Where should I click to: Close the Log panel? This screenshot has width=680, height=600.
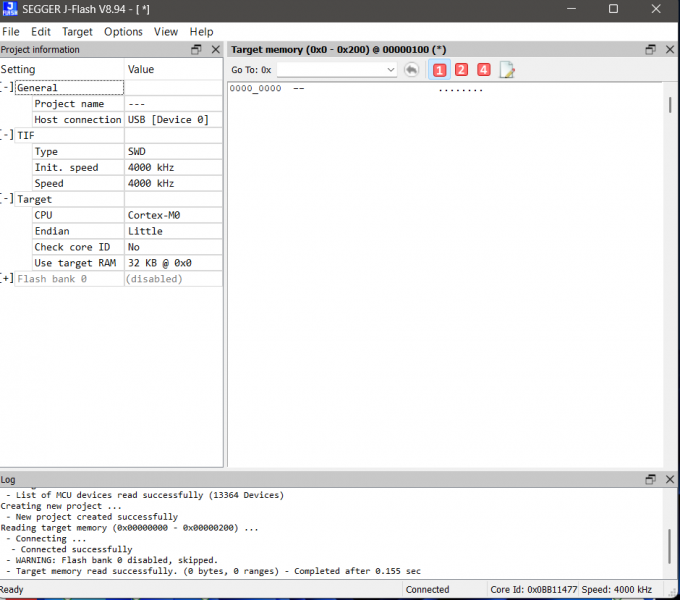point(669,480)
